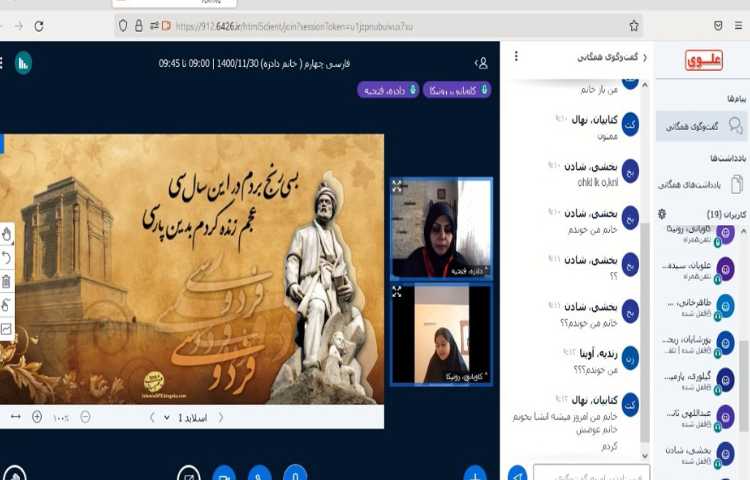Click talking indicator کامیابی، رونیکا
Screen dimensions: 750x480
(457, 90)
